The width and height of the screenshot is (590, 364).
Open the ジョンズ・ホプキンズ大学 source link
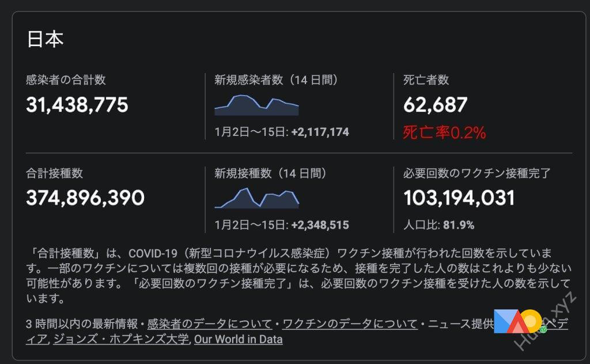point(121,339)
